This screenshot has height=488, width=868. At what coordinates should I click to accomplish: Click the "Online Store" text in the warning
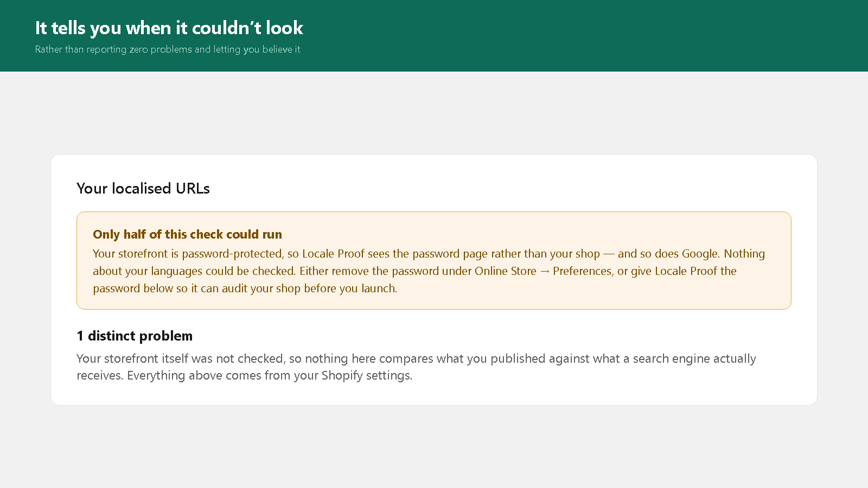pyautogui.click(x=505, y=271)
